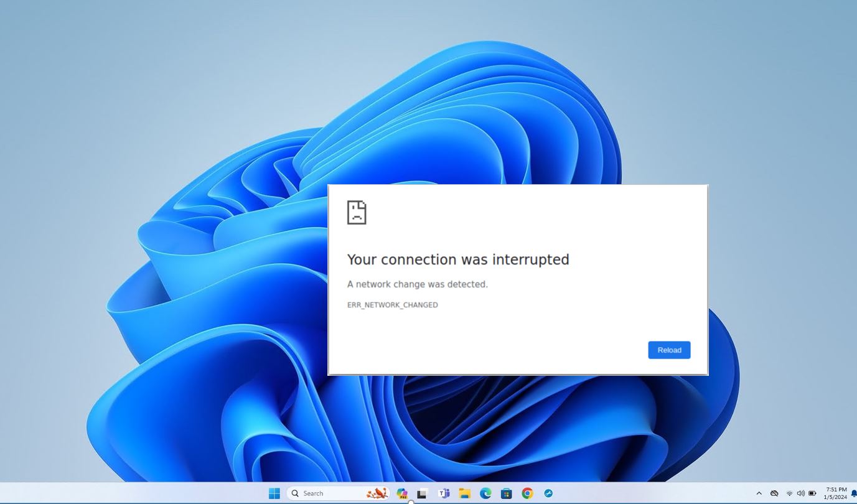The height and width of the screenshot is (504, 857).
Task: Click the "A network change was detected." message
Action: pyautogui.click(x=417, y=284)
